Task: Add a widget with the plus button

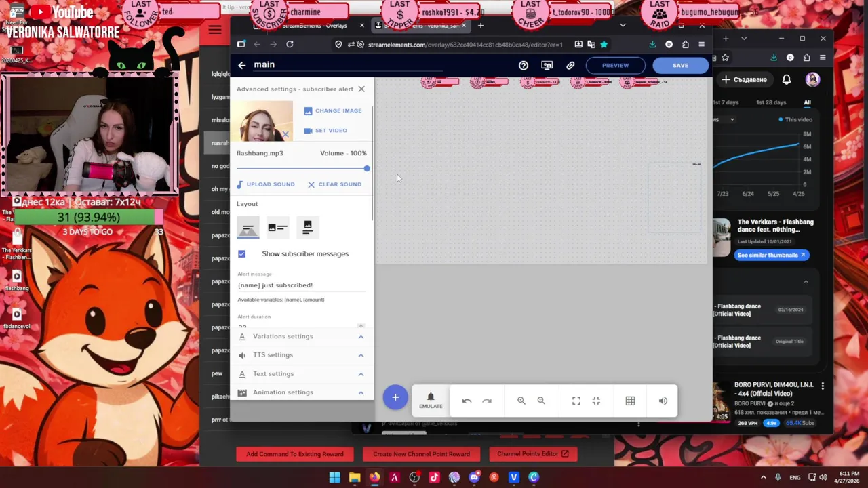Action: (395, 398)
